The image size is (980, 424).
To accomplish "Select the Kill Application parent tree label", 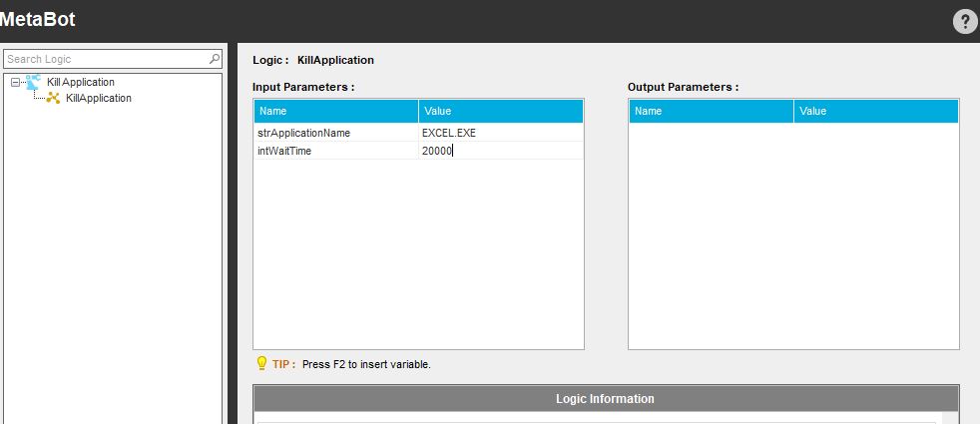I will coord(81,82).
